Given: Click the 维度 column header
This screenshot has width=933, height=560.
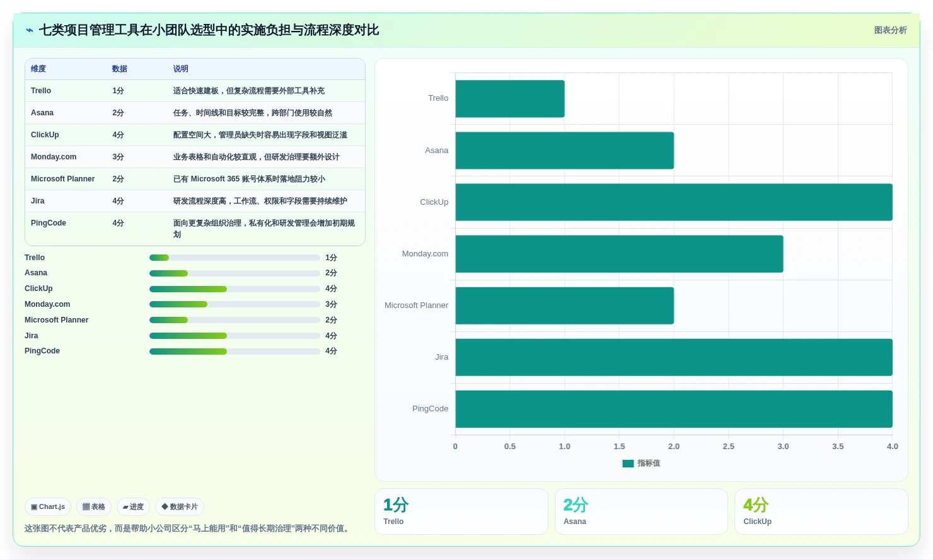Looking at the screenshot, I should click(38, 69).
